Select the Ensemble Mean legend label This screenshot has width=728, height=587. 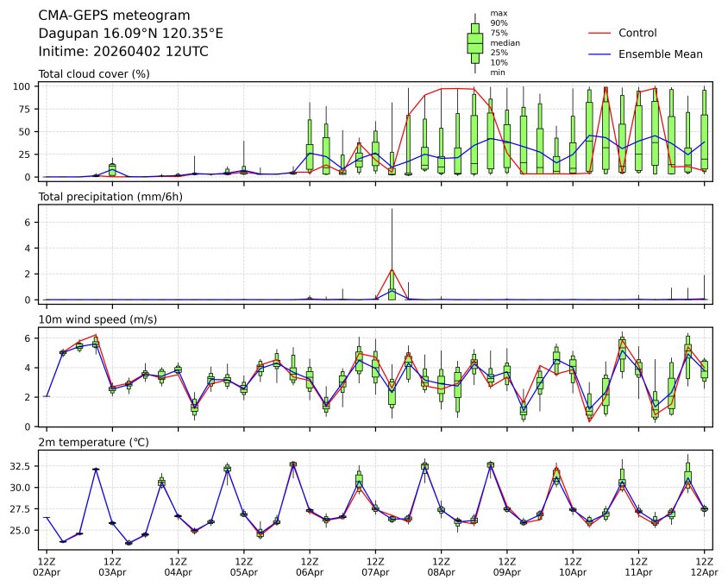pyautogui.click(x=660, y=54)
